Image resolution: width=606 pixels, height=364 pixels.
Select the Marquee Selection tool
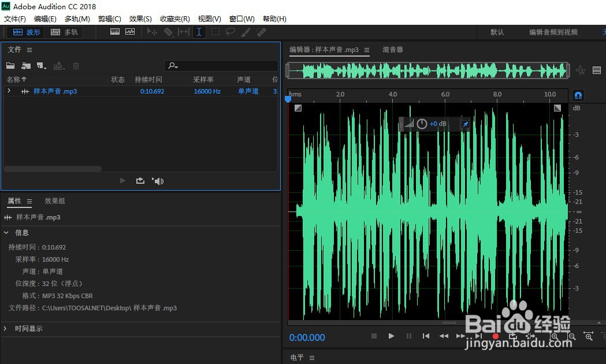click(x=215, y=32)
